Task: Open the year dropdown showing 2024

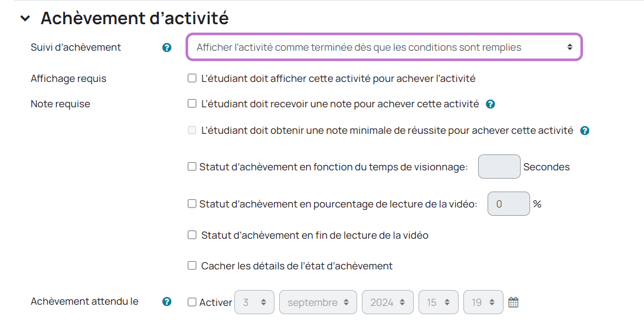Action: click(x=387, y=302)
